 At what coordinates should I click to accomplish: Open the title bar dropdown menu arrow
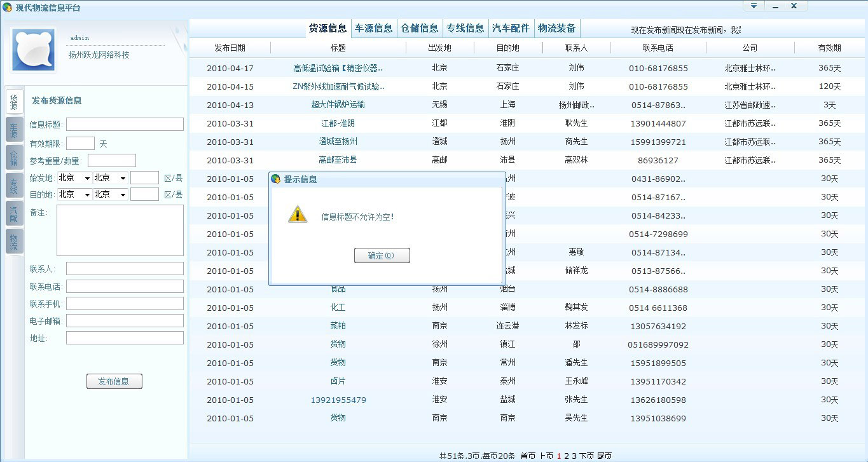pos(754,6)
